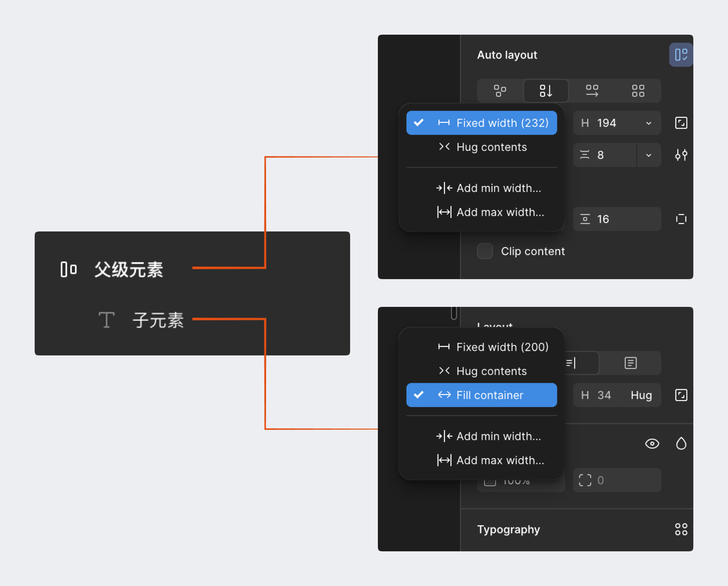This screenshot has height=586, width=728.
Task: Expand the H 194 height dropdown
Action: [648, 123]
